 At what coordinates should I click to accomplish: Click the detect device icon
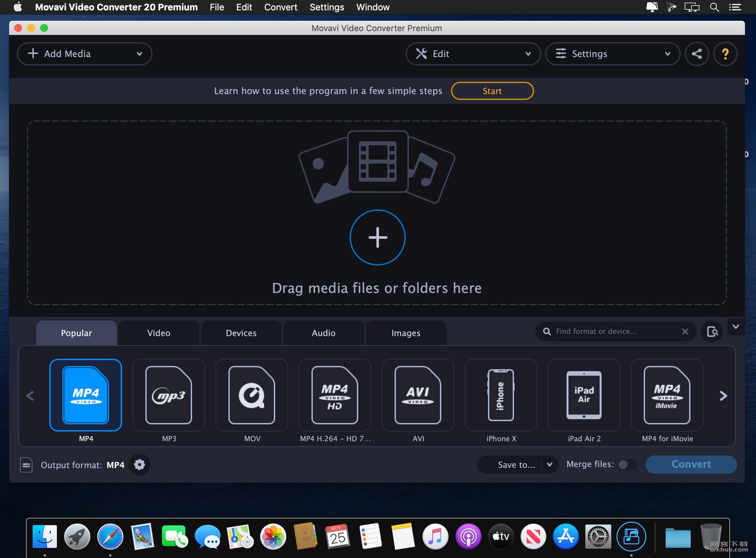pos(712,332)
